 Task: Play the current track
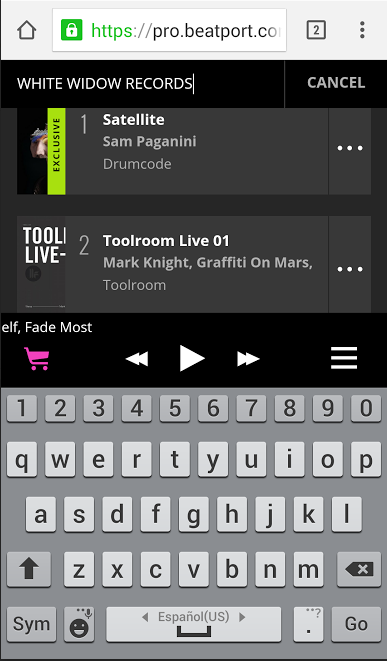tap(192, 358)
